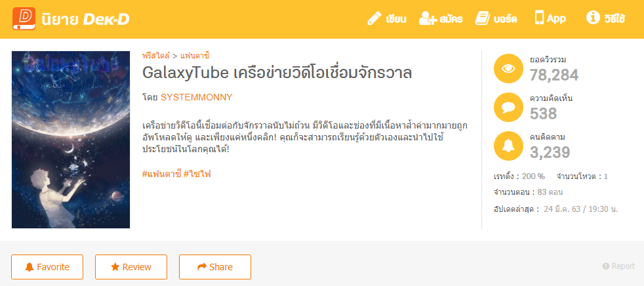Screen dimensions: 644x286
Task: Click the Dek-D book logo icon
Action: [24, 18]
